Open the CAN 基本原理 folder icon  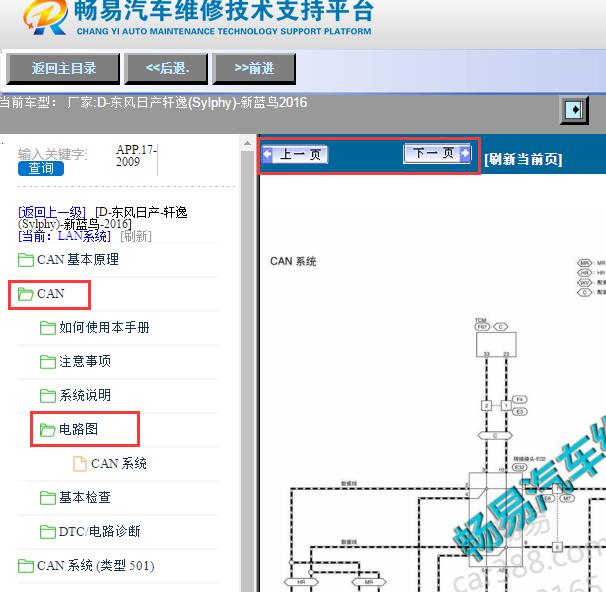[x=26, y=260]
